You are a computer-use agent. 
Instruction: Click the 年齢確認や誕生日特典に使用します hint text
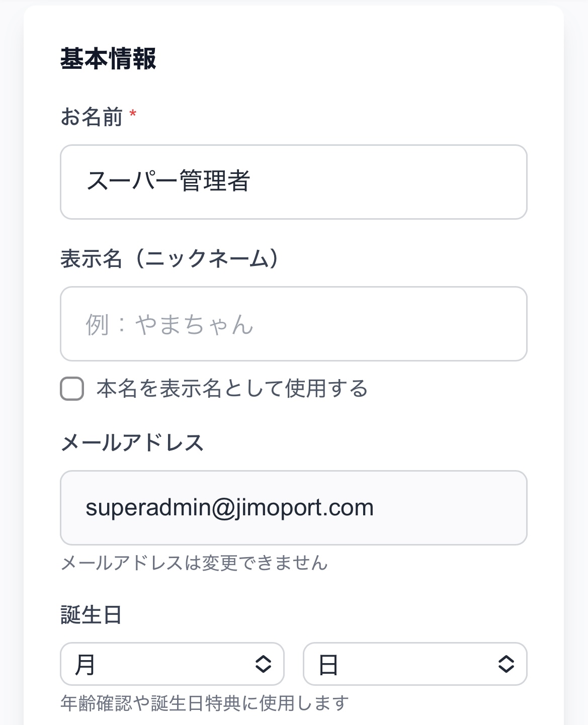coord(205,703)
